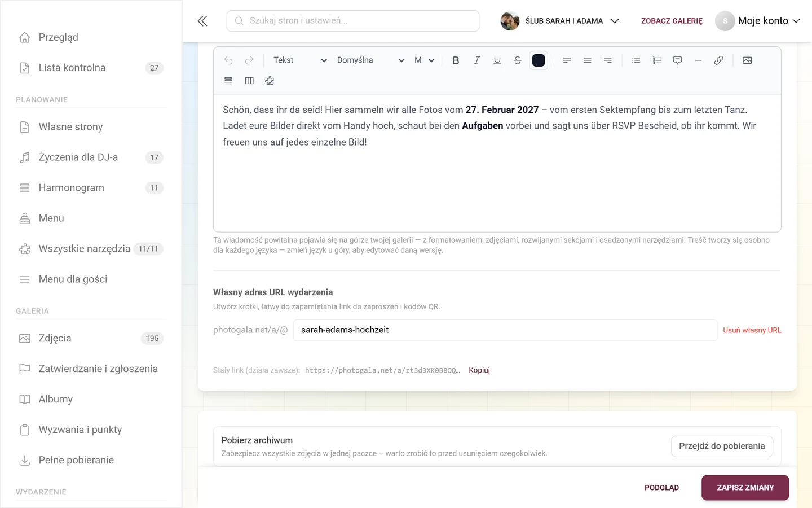
Task: Click the Zobacz galerię link
Action: point(672,21)
